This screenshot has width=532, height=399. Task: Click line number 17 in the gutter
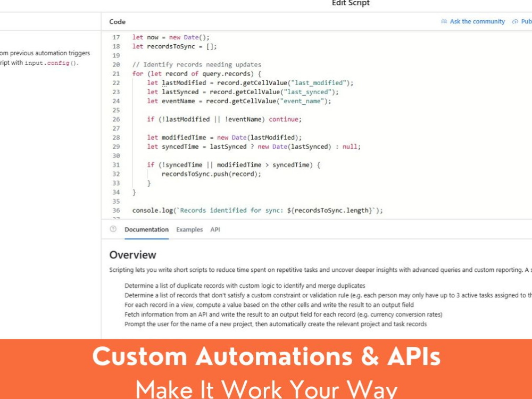(116, 37)
